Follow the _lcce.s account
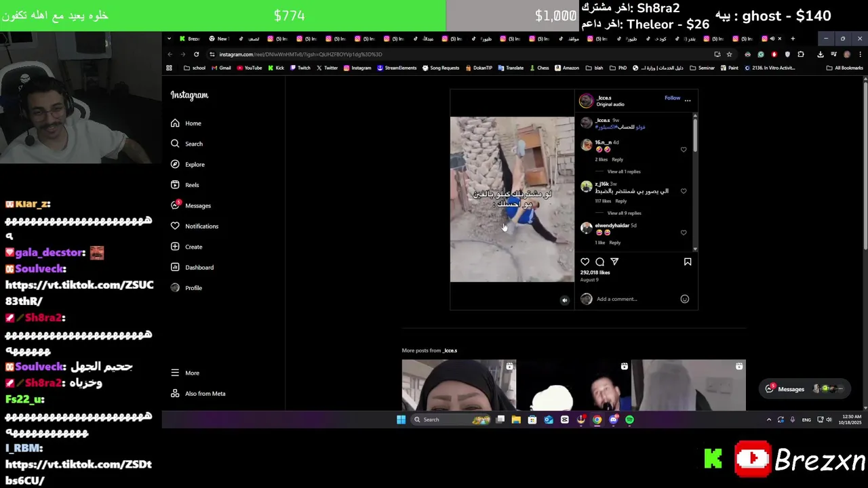Screen dimensions: 868x488 [672, 98]
